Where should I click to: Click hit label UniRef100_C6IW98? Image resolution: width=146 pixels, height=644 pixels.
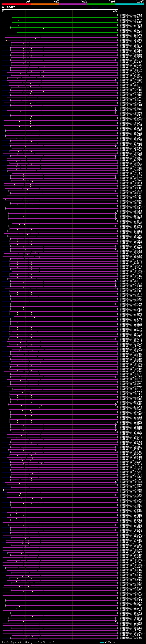coord(131,40)
